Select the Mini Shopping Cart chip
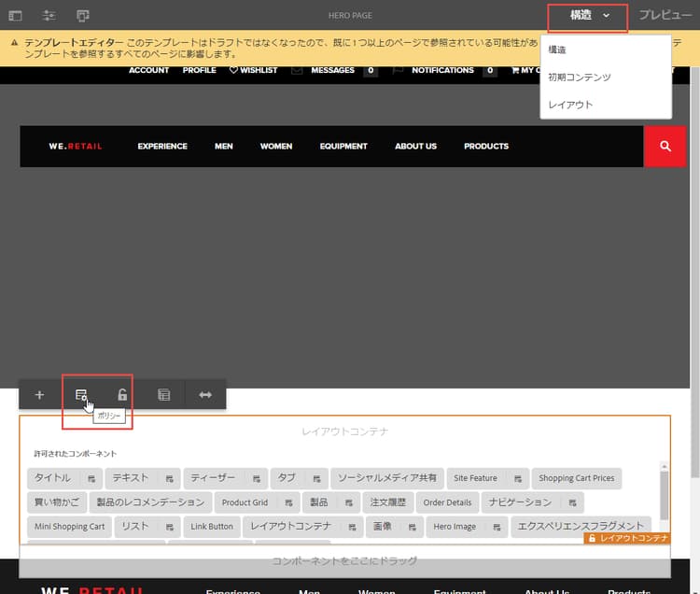 tap(70, 527)
